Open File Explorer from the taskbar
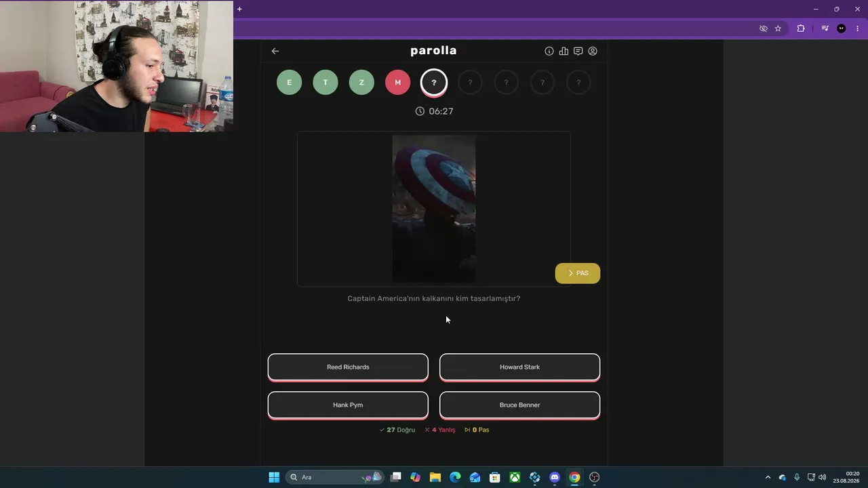Image resolution: width=868 pixels, height=488 pixels. click(435, 477)
